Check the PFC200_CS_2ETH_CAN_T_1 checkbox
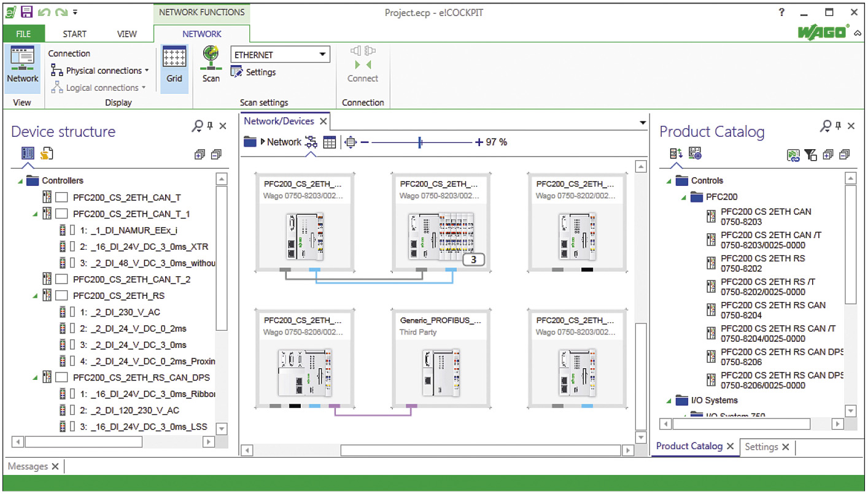 click(x=61, y=214)
